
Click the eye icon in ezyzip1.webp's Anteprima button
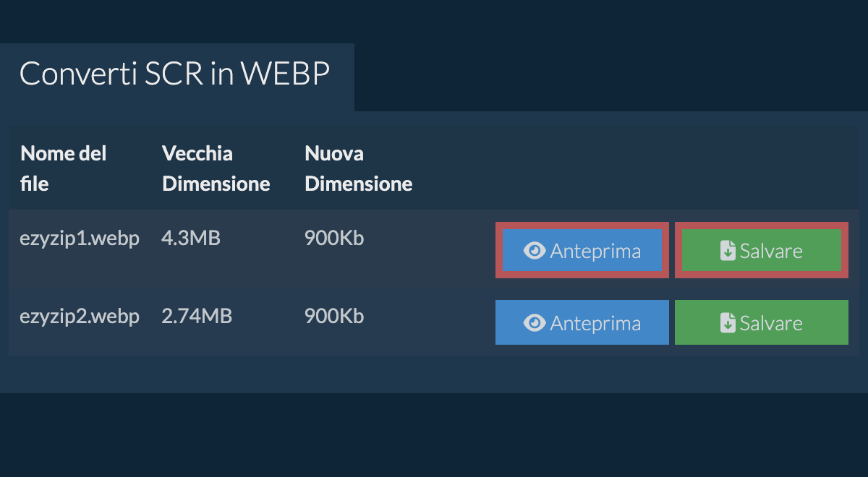point(534,251)
